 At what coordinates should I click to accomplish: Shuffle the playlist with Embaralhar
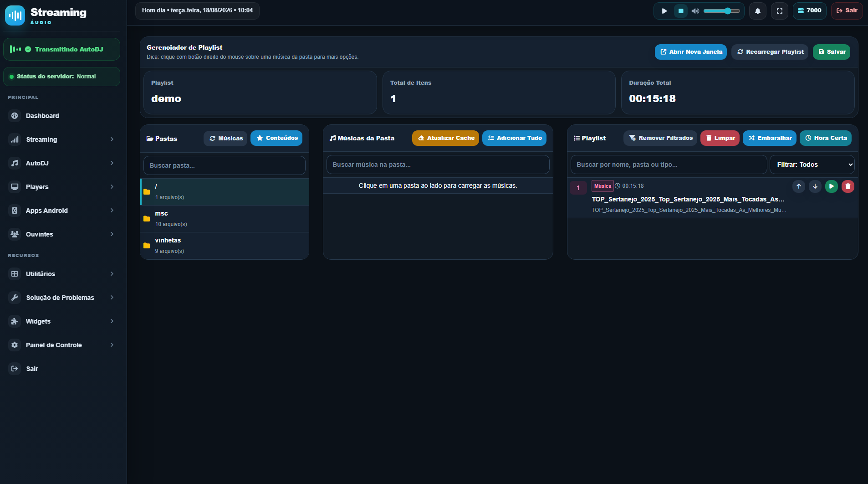pos(770,138)
